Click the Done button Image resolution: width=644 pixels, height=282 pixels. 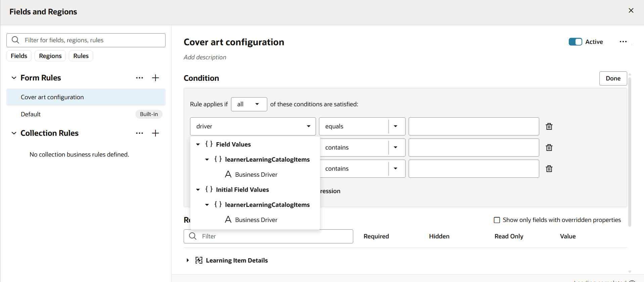[613, 78]
